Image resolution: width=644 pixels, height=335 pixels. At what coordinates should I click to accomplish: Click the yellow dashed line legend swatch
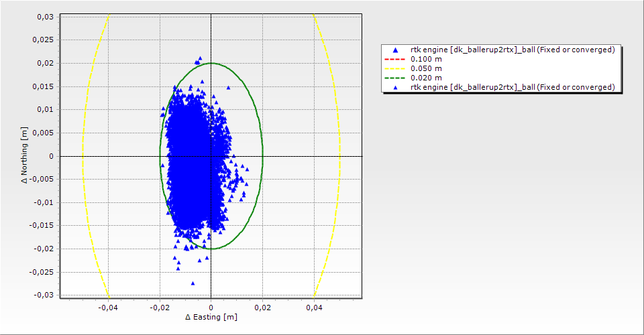394,68
